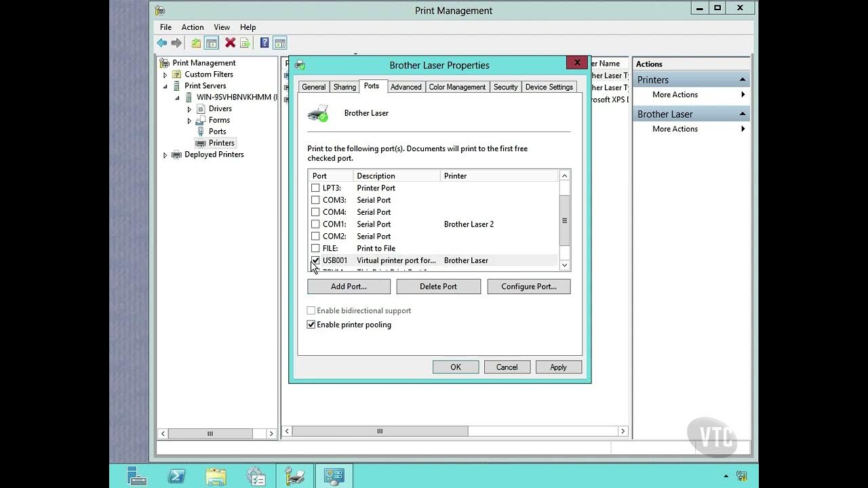Click the Forms node icon
Image resolution: width=868 pixels, height=488 pixels.
pos(201,120)
